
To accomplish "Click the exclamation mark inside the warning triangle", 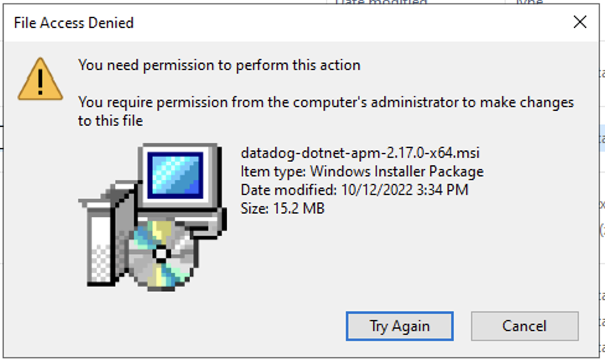I will click(x=40, y=79).
